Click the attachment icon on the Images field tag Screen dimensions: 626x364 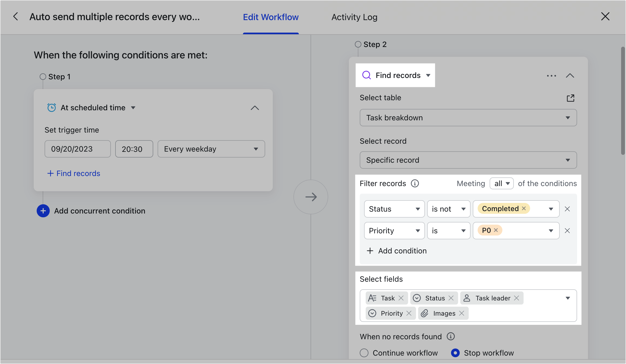[425, 313]
